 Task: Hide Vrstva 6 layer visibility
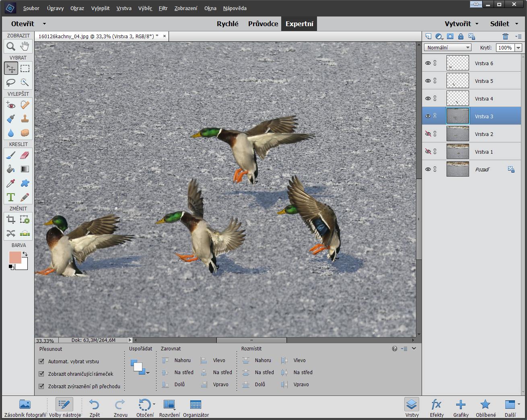point(428,63)
